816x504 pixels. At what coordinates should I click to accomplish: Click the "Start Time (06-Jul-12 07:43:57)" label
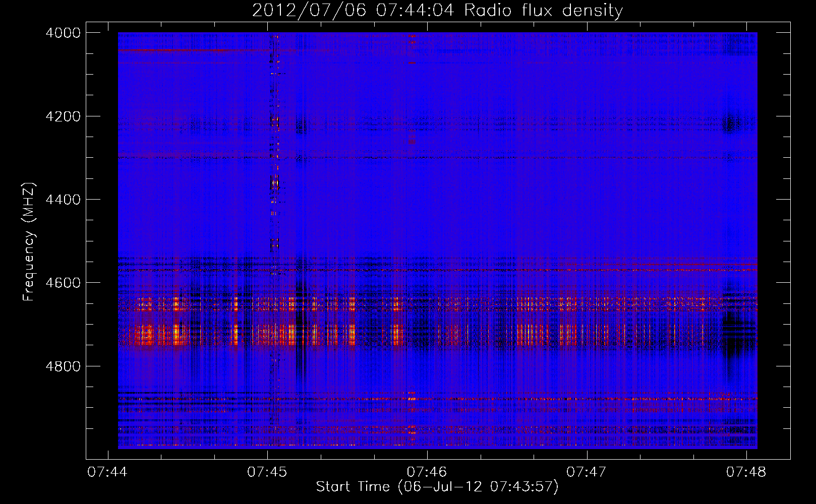click(x=437, y=487)
